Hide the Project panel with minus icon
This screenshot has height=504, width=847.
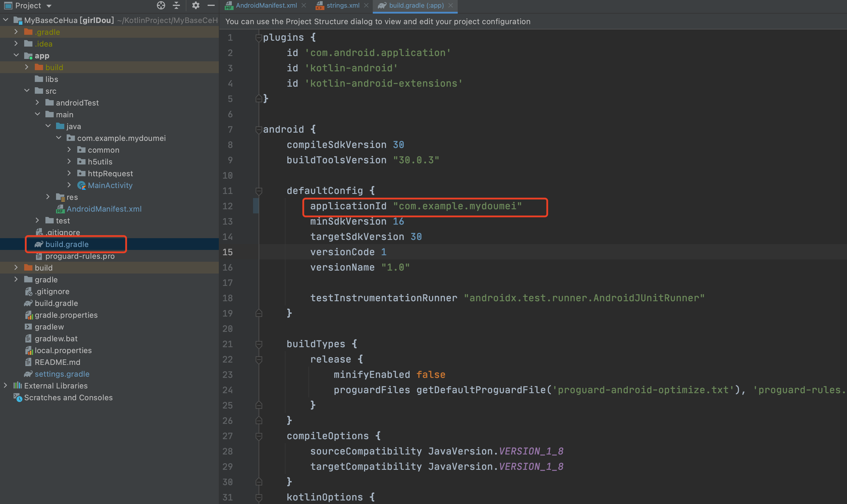(x=211, y=5)
